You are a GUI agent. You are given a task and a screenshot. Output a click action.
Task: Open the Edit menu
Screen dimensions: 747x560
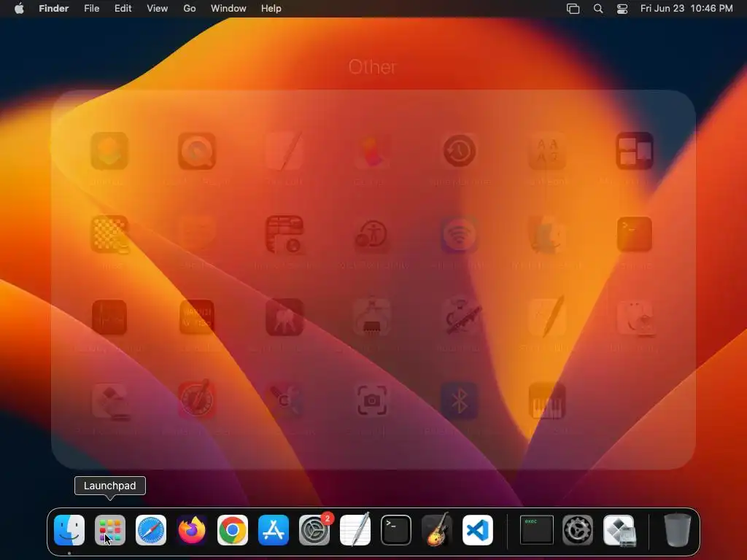click(x=123, y=9)
